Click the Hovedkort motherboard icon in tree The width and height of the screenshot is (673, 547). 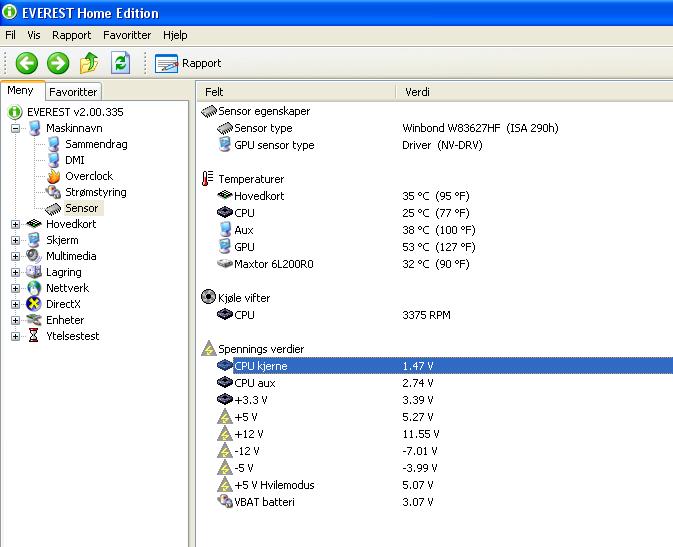[x=34, y=224]
